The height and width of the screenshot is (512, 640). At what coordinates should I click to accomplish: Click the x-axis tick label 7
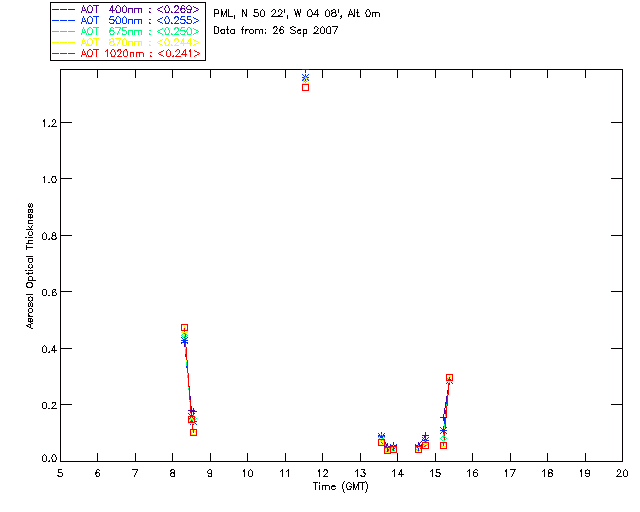point(135,473)
